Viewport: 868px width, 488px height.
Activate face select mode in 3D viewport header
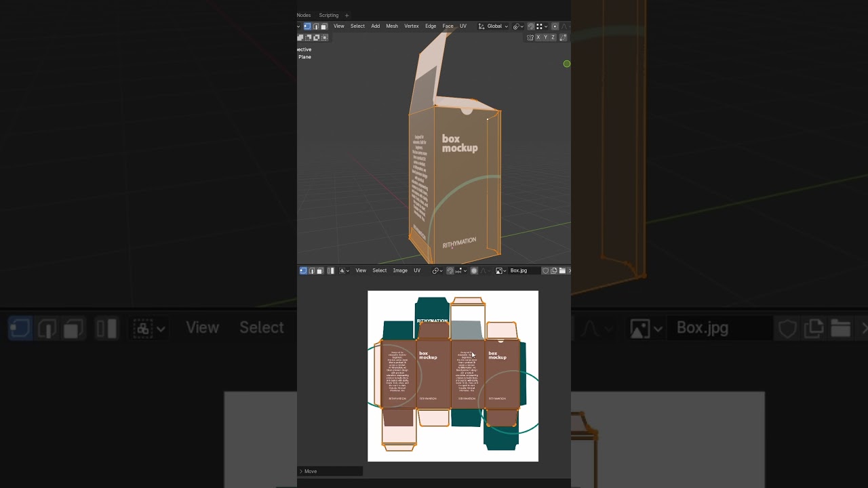[324, 26]
